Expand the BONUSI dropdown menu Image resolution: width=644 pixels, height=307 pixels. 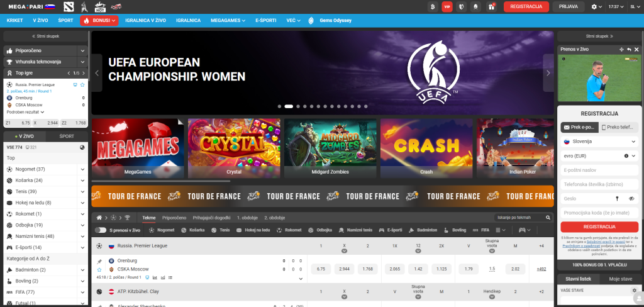click(x=99, y=20)
